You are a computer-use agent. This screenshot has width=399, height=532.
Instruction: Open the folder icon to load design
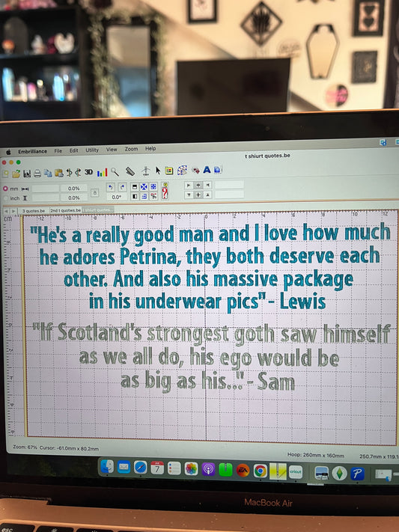click(x=16, y=174)
